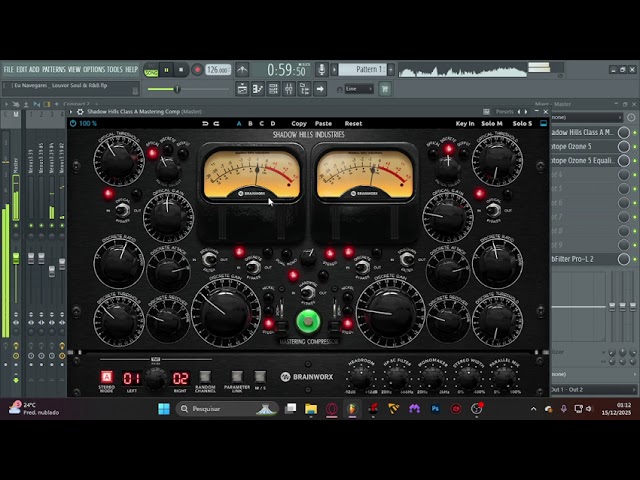The width and height of the screenshot is (640, 480).
Task: Open File Explorer from the taskbar
Action: pos(311,409)
